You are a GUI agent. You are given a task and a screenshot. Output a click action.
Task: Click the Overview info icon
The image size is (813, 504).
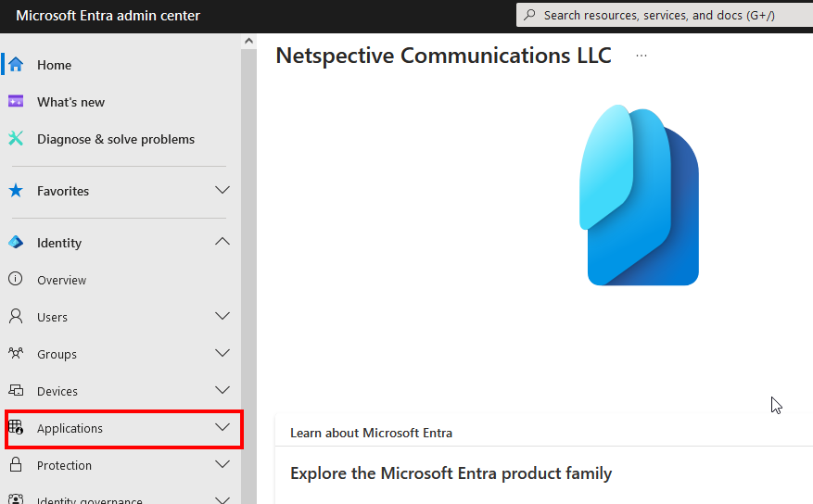pyautogui.click(x=16, y=280)
